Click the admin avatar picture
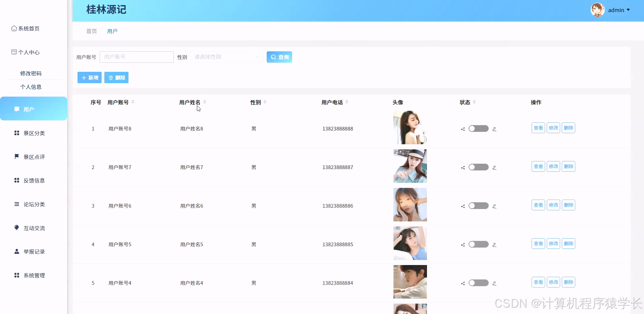Image resolution: width=644 pixels, height=314 pixels. (597, 10)
